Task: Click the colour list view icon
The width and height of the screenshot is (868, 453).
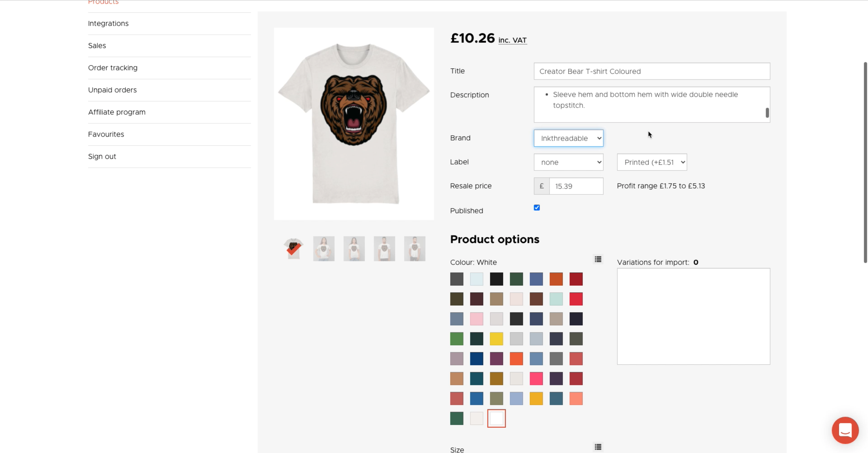Action: click(x=598, y=259)
